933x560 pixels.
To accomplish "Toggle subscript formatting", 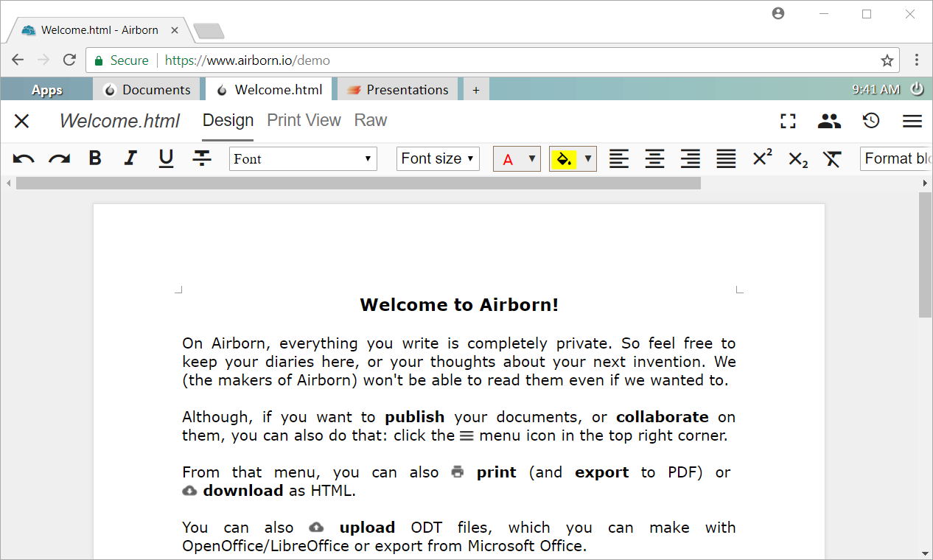I will (797, 158).
